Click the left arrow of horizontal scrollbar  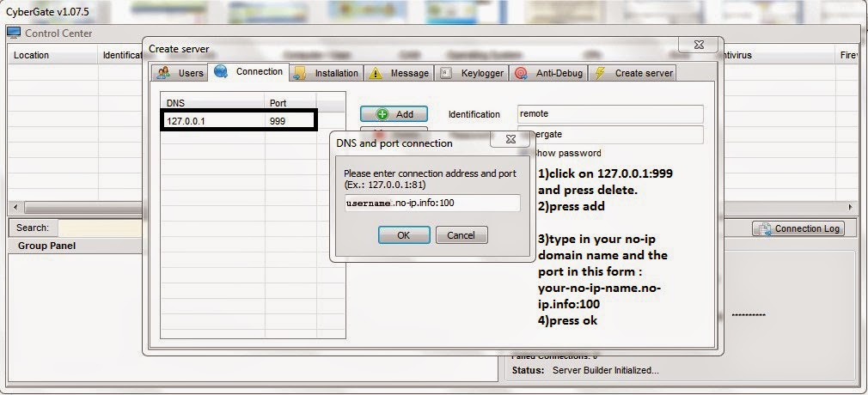click(15, 208)
